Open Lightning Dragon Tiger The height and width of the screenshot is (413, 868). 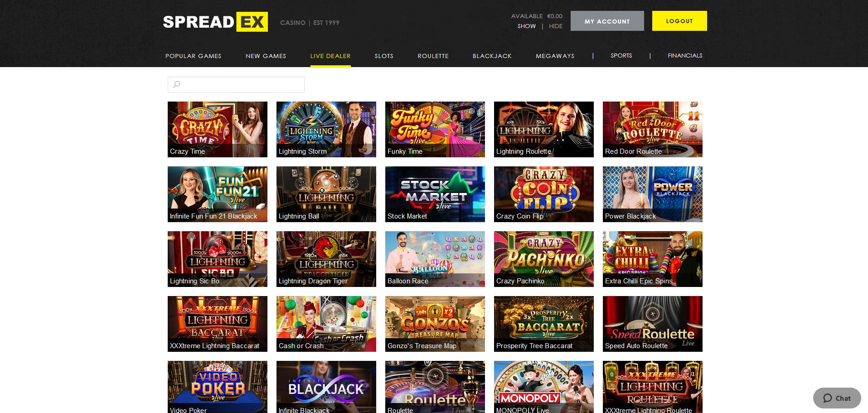point(326,259)
